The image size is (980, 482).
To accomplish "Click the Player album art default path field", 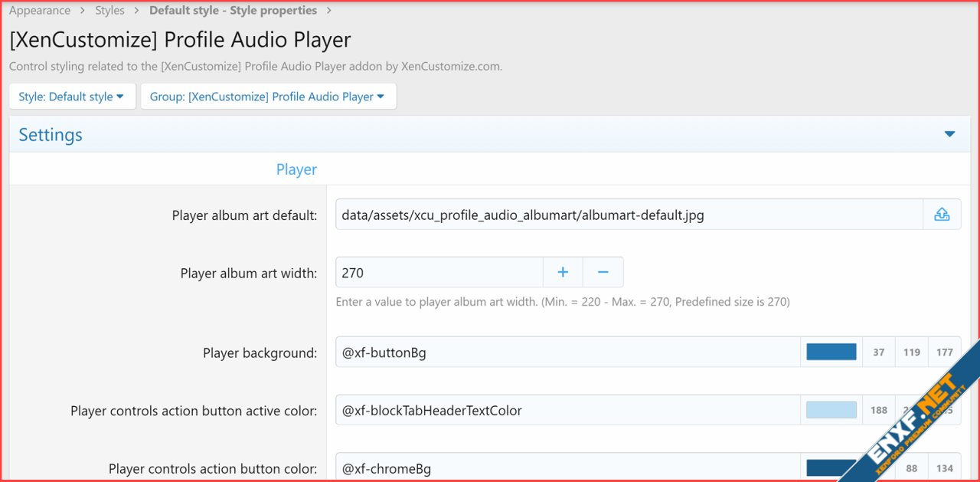I will point(629,215).
